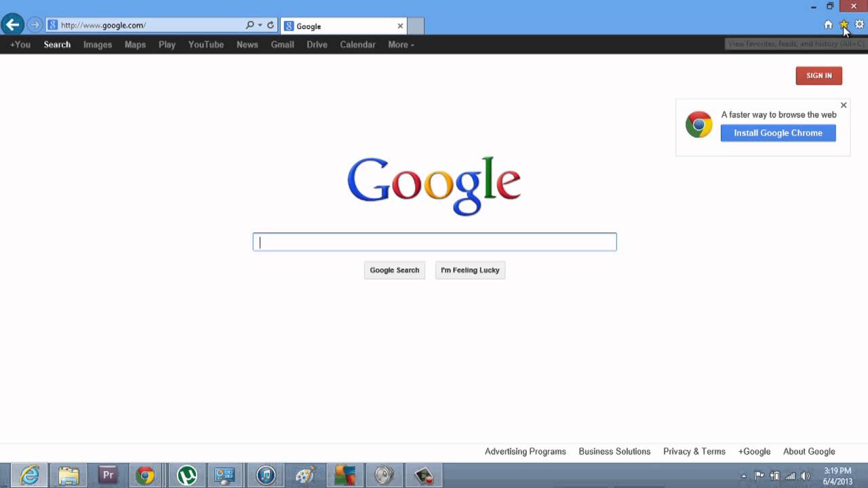Open Adobe Premiere Pro from the taskbar
The height and width of the screenshot is (488, 868).
(x=108, y=476)
